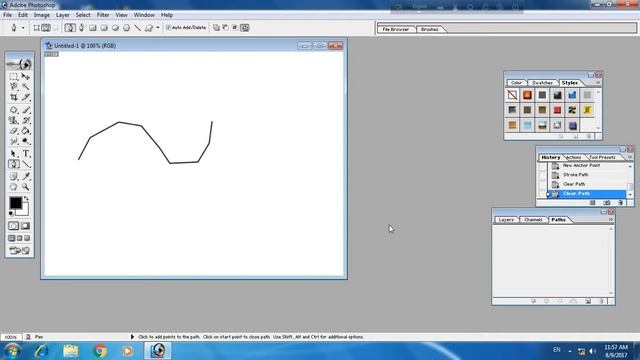Switch to the Actions tab
The height and width of the screenshot is (360, 640).
[x=573, y=157]
